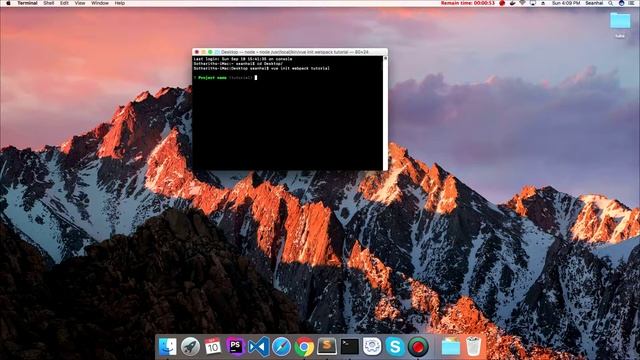Click the 'Remain time' countdown text

point(468,3)
